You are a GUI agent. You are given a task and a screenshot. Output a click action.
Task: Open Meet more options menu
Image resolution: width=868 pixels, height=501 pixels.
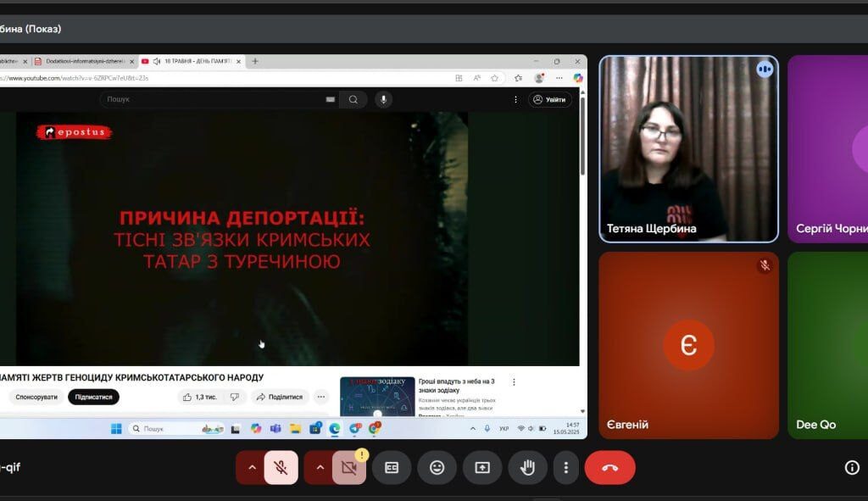[565, 468]
